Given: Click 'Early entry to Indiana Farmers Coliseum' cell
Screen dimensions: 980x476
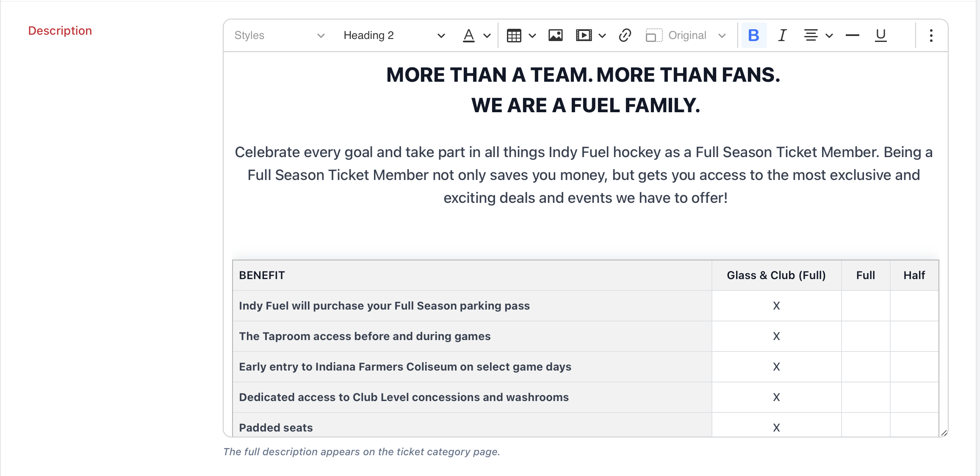Looking at the screenshot, I should click(x=472, y=367).
